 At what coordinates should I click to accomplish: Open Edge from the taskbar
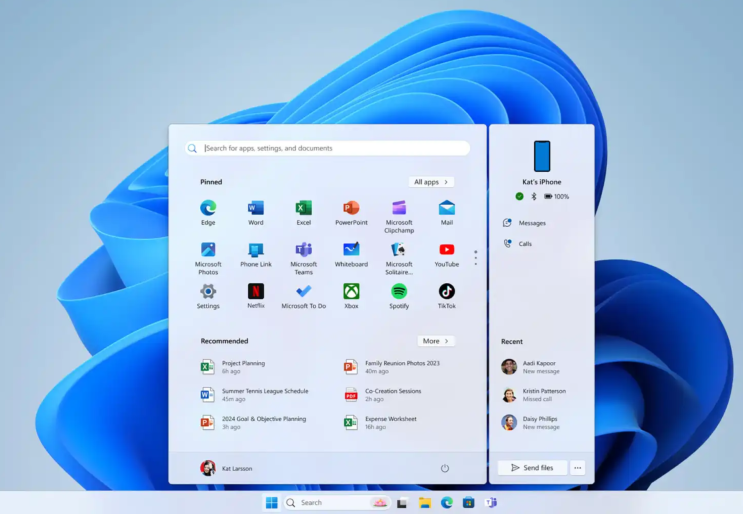click(447, 503)
